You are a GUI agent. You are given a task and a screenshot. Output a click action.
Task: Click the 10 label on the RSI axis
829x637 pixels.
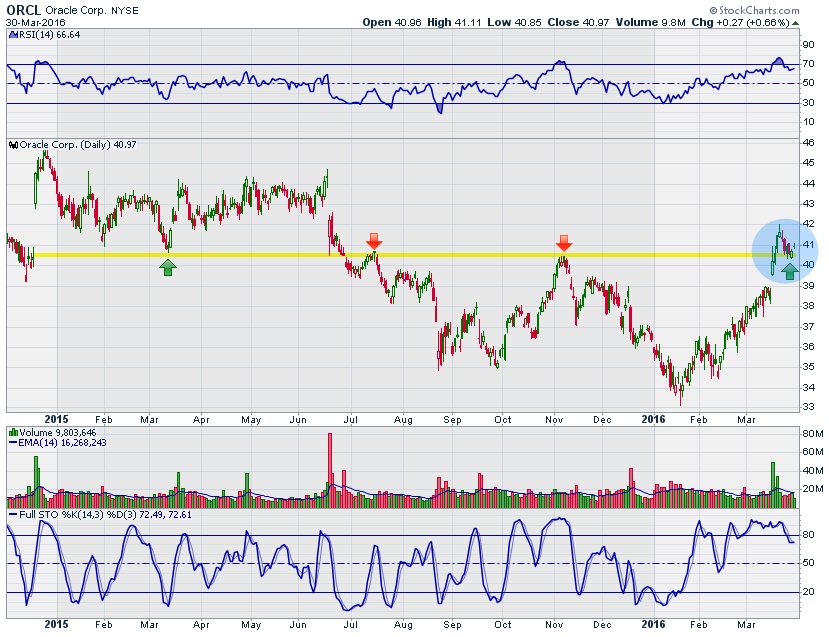(x=808, y=122)
